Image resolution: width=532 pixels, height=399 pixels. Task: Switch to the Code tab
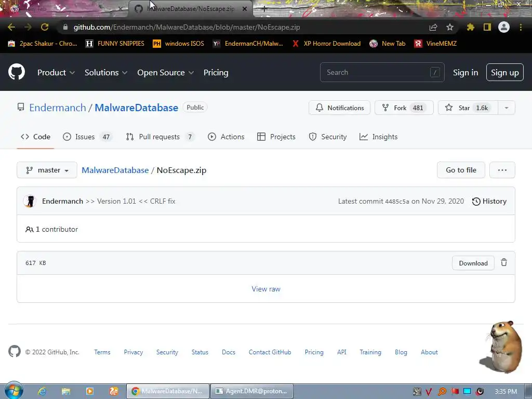coord(36,137)
